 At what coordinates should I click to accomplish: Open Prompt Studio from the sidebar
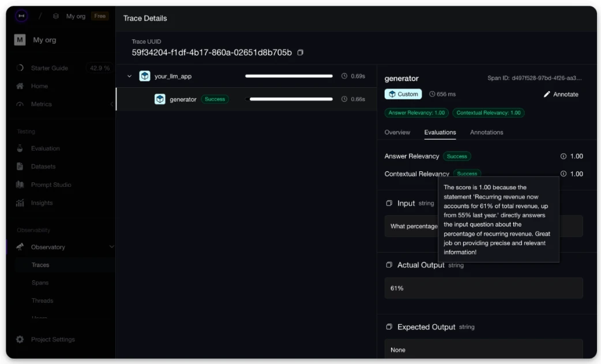51,185
